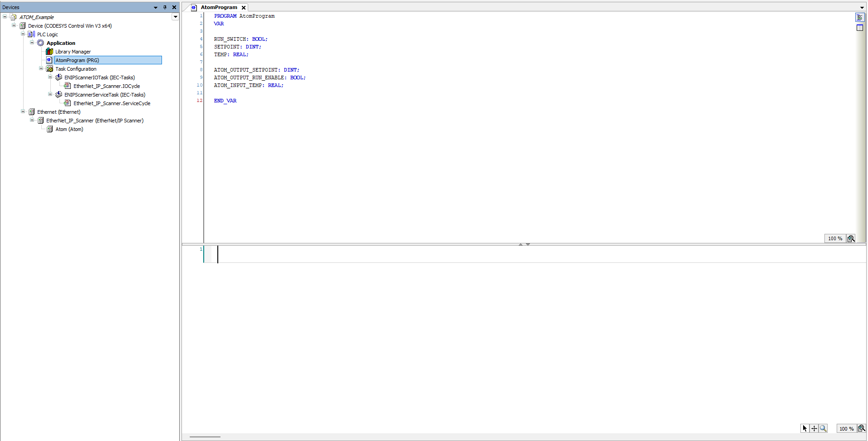Click the Task Configuration icon
868x441 pixels.
[x=49, y=68]
